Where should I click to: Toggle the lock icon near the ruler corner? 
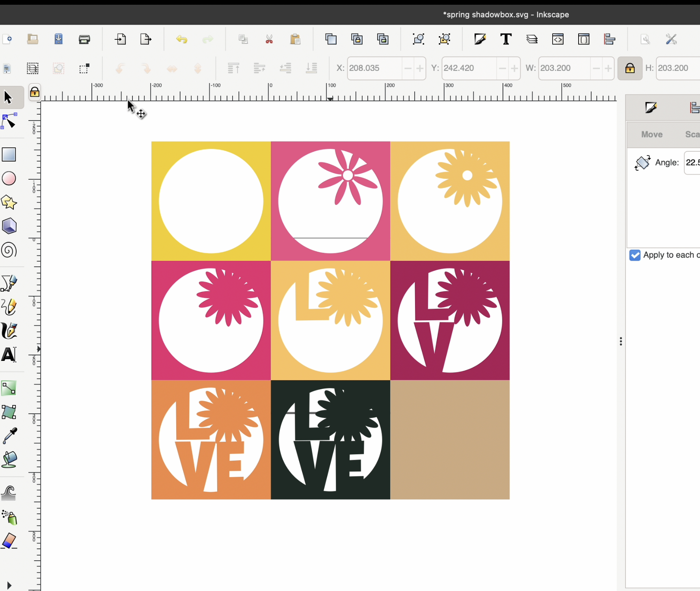pos(34,92)
